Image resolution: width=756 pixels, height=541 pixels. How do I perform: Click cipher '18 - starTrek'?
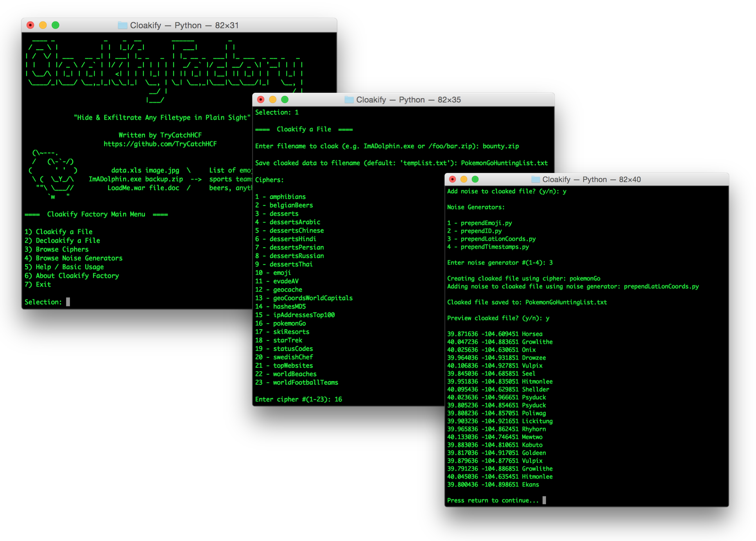(x=278, y=340)
